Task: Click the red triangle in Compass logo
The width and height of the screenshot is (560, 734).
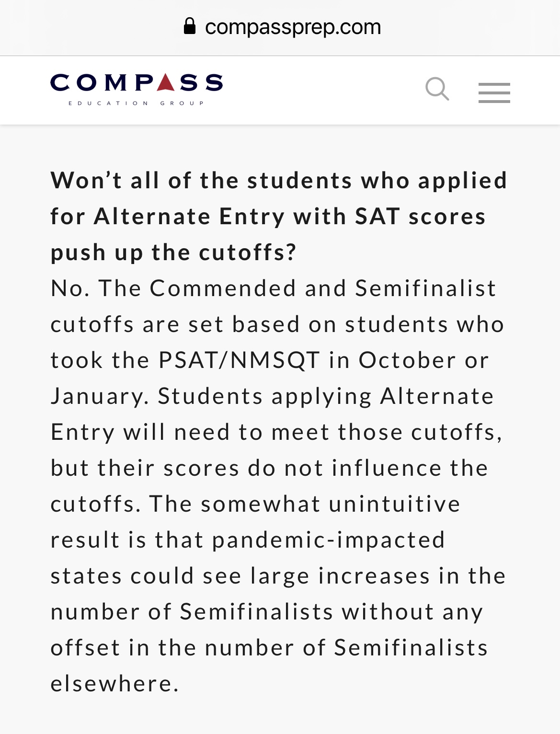Action: (x=165, y=82)
